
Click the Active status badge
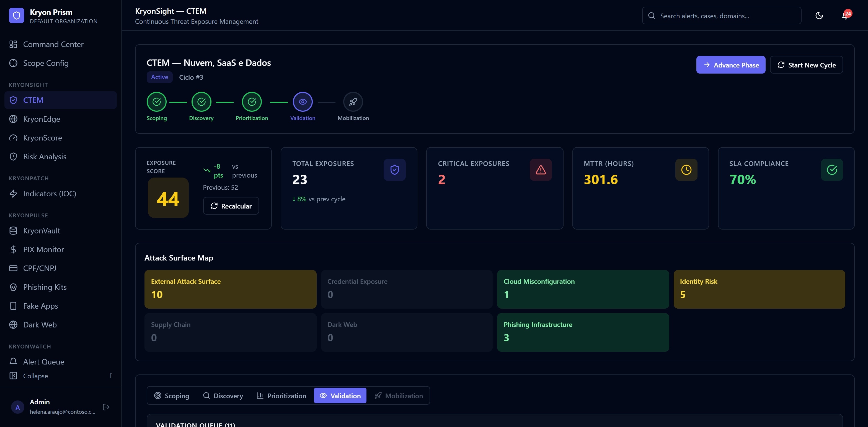point(159,77)
